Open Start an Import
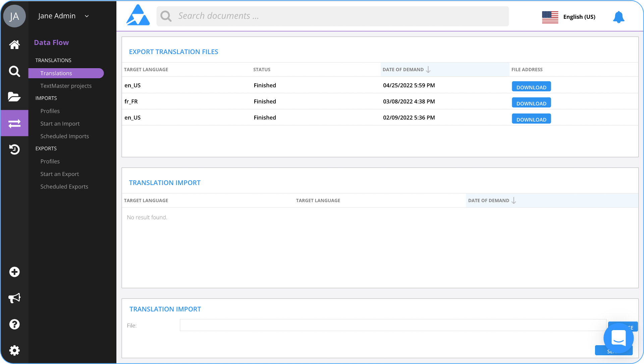This screenshot has height=364, width=644. click(x=60, y=124)
